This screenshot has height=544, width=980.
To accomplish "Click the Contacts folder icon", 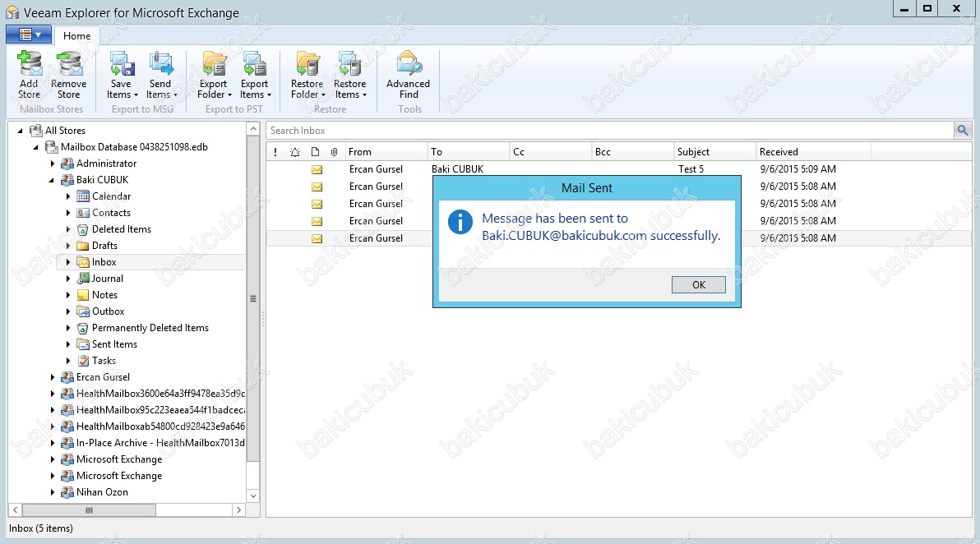I will [82, 213].
